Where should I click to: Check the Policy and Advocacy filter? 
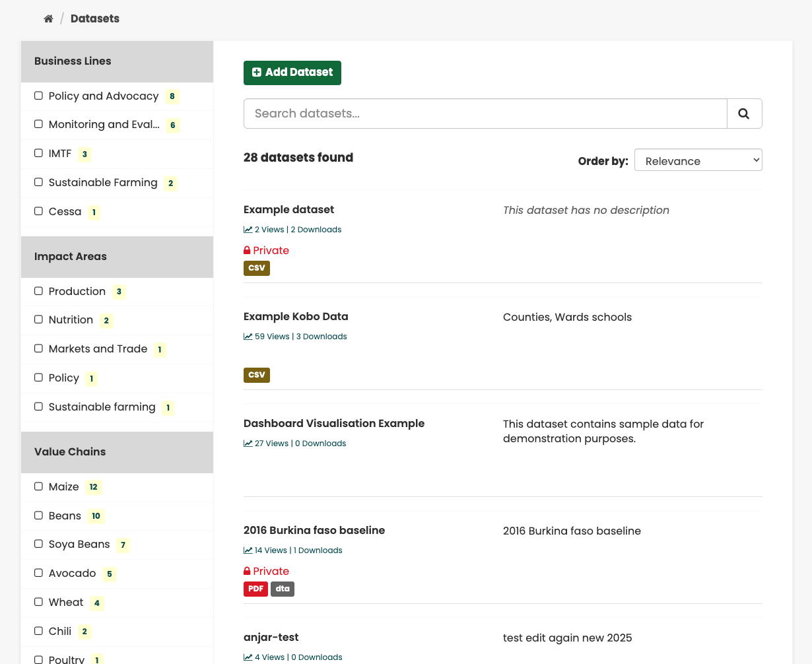[39, 96]
